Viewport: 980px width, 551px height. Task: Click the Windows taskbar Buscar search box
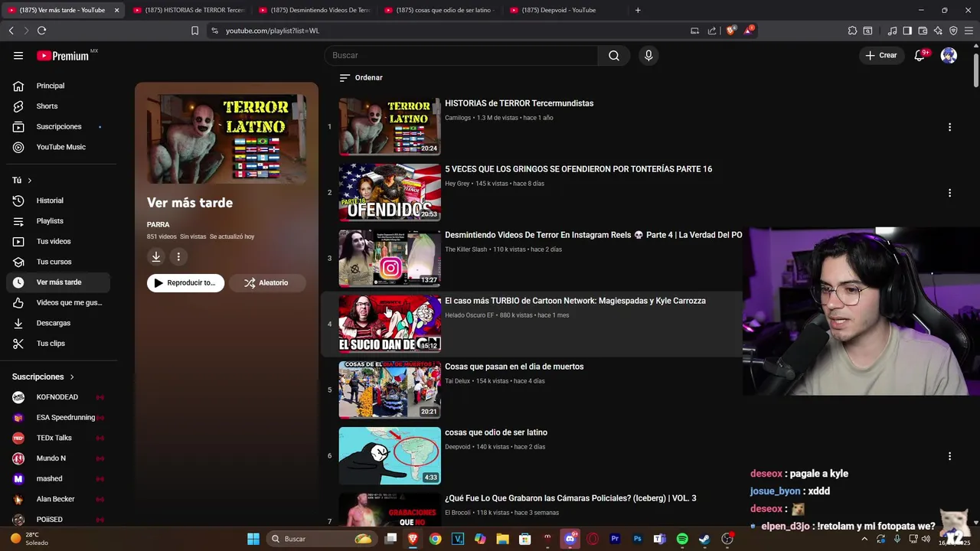pyautogui.click(x=322, y=539)
